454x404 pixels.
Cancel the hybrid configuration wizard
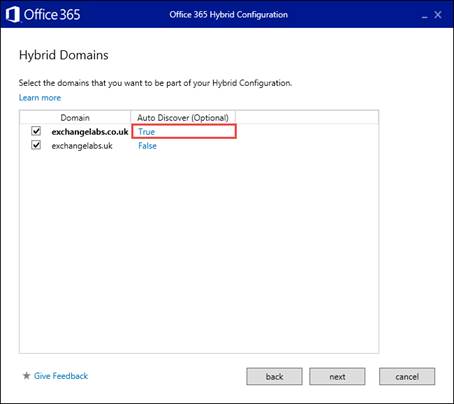pos(407,377)
